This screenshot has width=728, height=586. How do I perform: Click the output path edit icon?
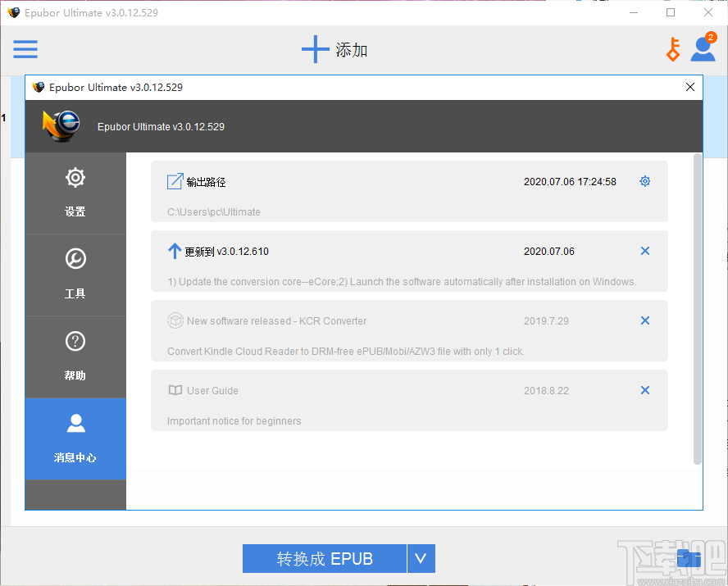point(174,181)
